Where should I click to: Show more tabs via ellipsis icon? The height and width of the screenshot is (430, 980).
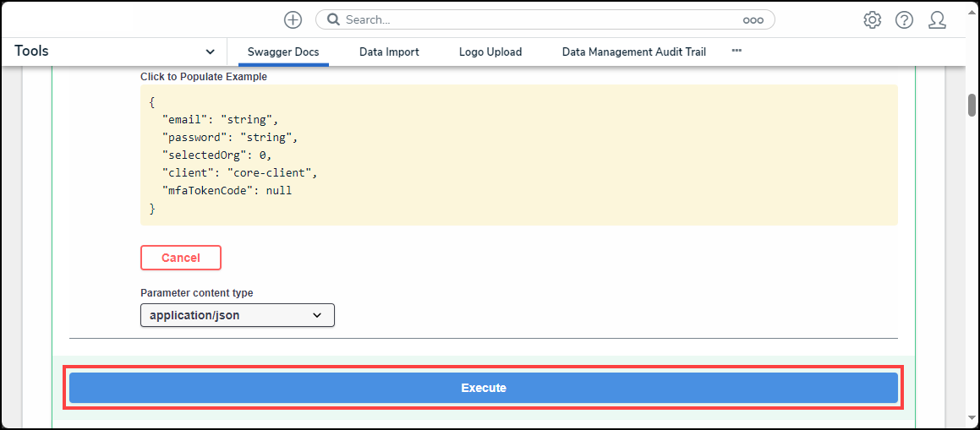(x=736, y=51)
